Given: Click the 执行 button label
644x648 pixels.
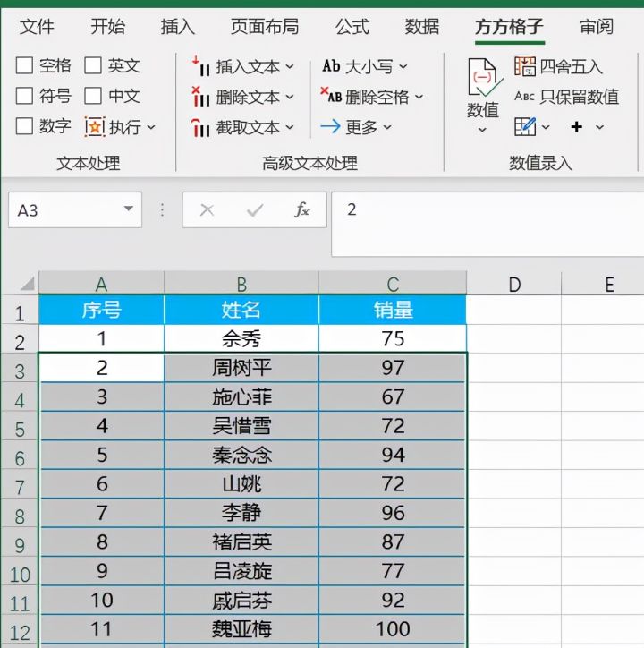Looking at the screenshot, I should point(125,127).
